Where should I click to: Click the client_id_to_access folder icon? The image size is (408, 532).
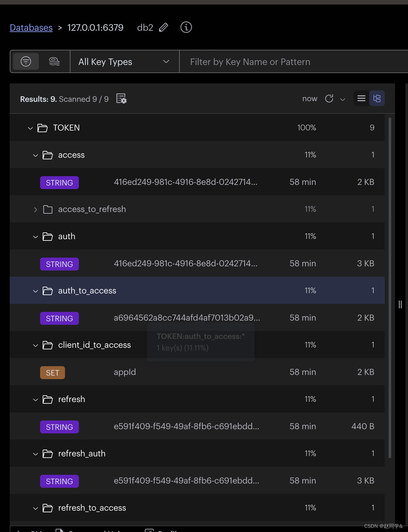click(48, 345)
